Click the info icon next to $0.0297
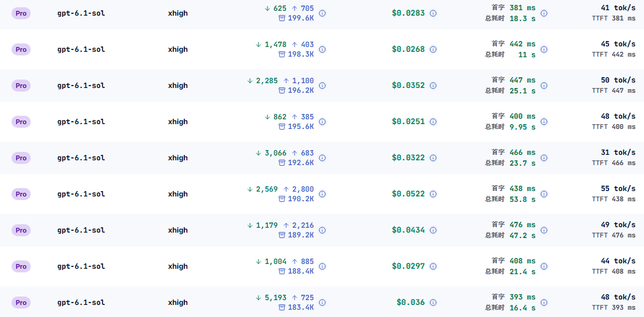 point(433,266)
